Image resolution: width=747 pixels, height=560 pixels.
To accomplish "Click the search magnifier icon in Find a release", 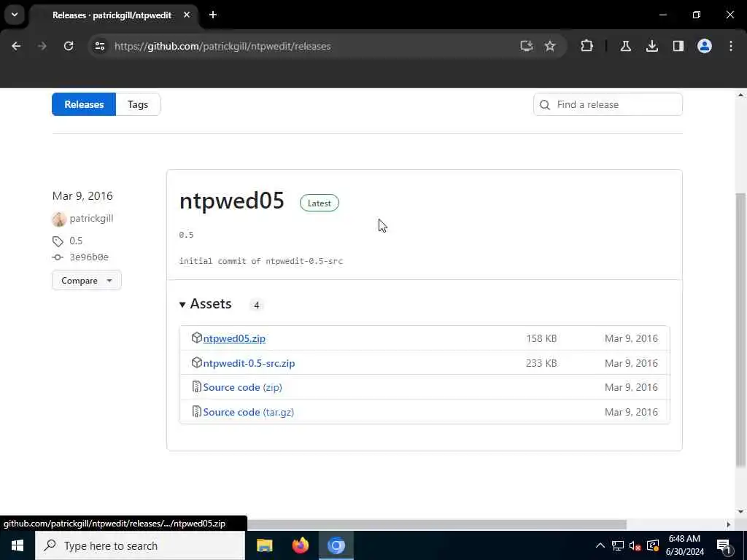I will click(545, 105).
